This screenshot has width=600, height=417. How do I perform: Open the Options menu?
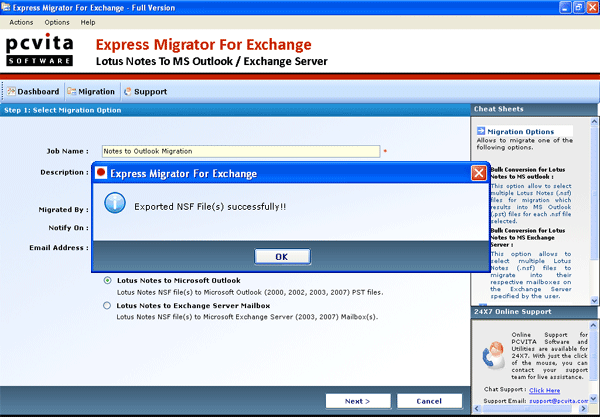coord(57,21)
